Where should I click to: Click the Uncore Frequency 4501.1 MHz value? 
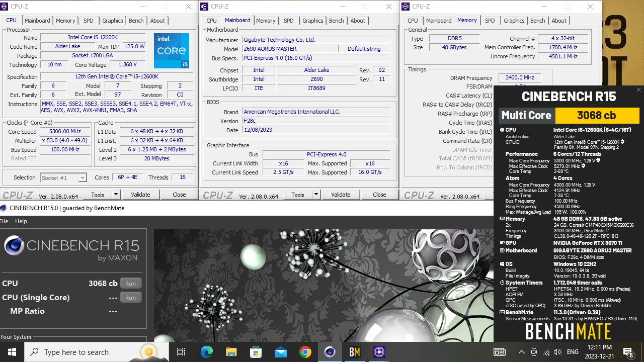[563, 56]
